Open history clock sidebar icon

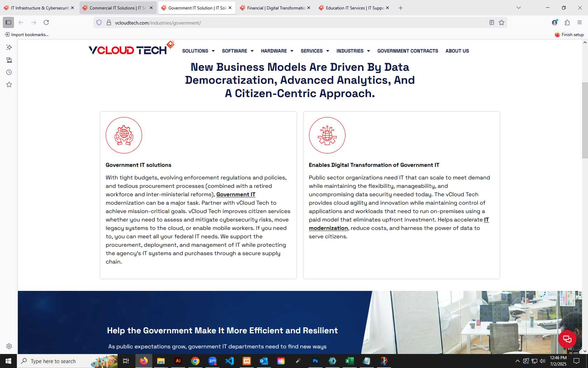tap(9, 72)
